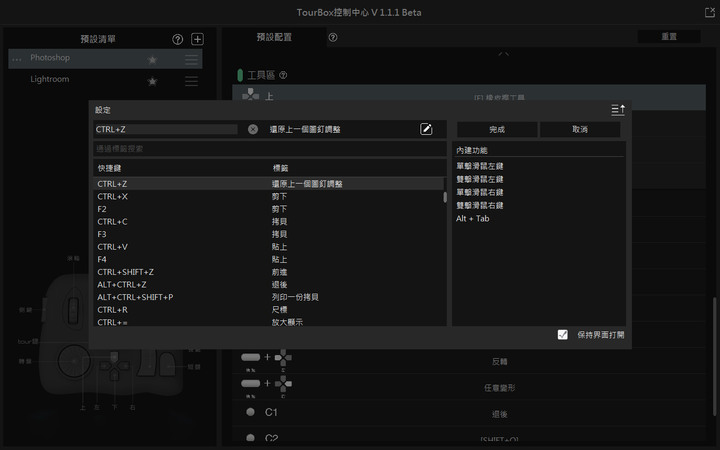Open the hamburger menu of Lightroom preset
The width and height of the screenshot is (720, 450).
pos(191,81)
